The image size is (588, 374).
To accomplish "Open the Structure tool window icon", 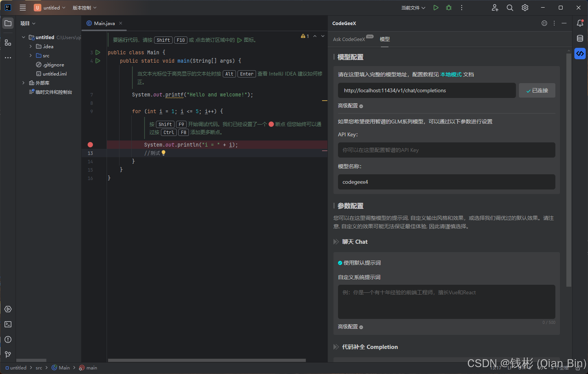I will (8, 43).
